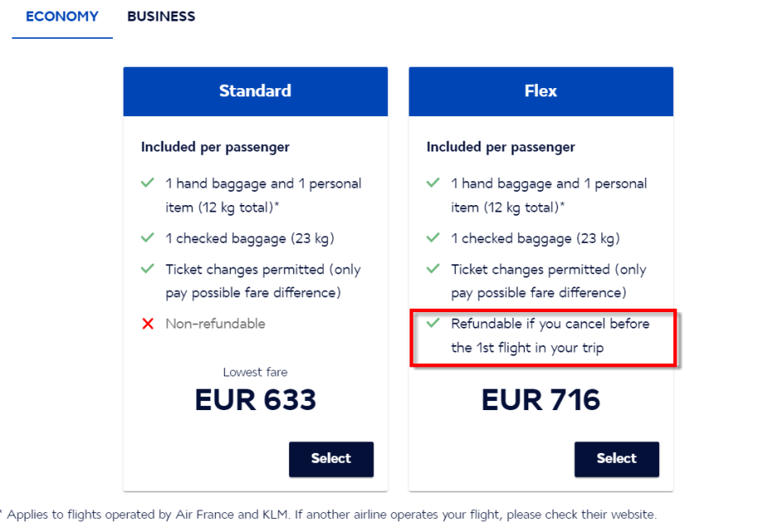Image resolution: width=758 pixels, height=532 pixels.
Task: Click Standard's ticket changes green checkmark
Action: 148,268
